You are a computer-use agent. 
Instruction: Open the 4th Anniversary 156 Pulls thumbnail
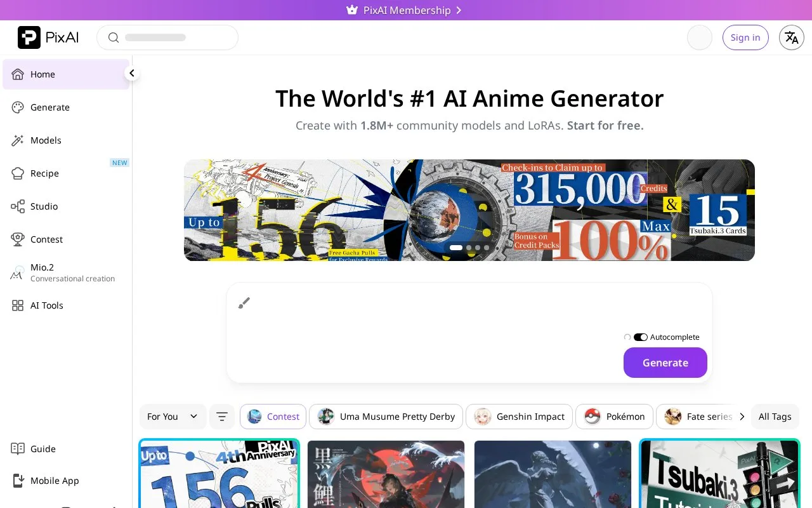tap(219, 473)
